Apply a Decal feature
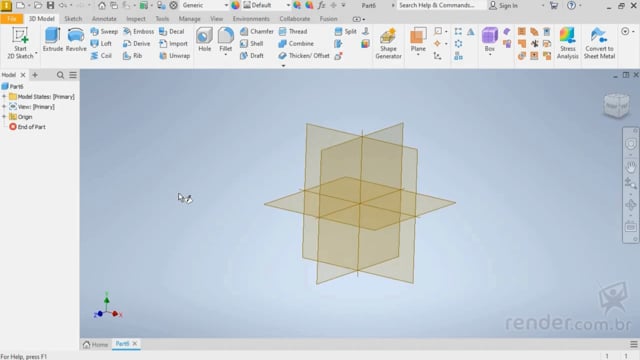The image size is (640, 360). 172,31
